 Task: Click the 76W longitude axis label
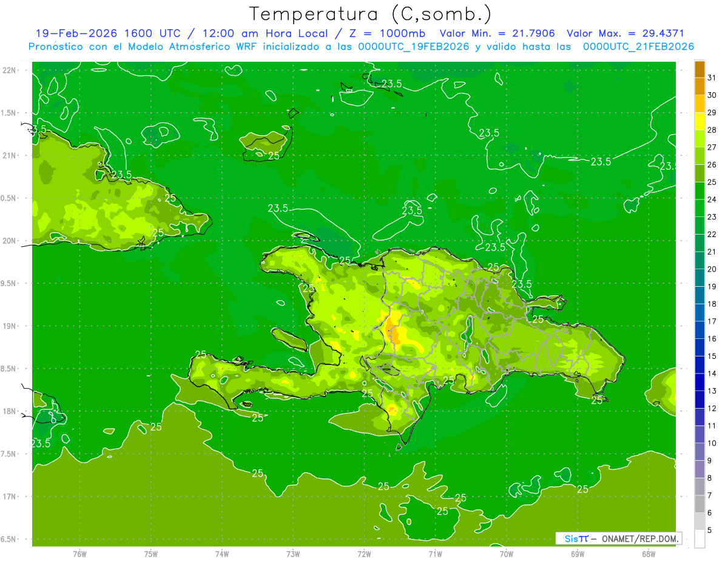[79, 554]
